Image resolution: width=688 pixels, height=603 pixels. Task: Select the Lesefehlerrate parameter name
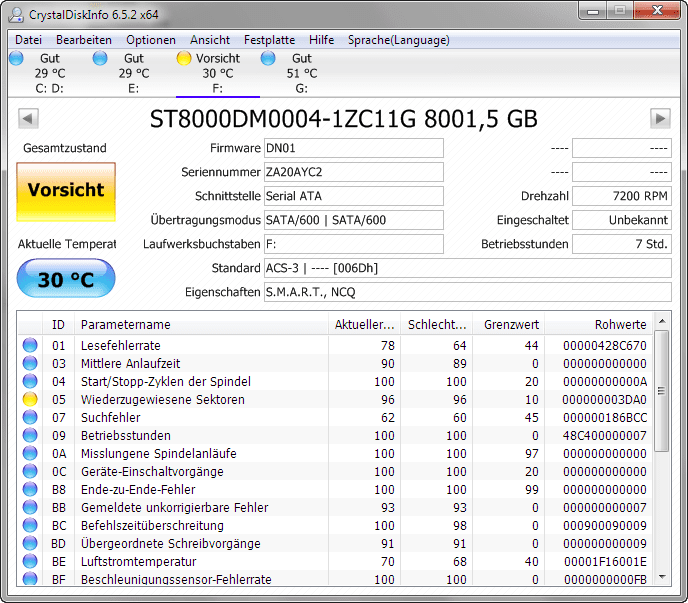click(x=121, y=346)
